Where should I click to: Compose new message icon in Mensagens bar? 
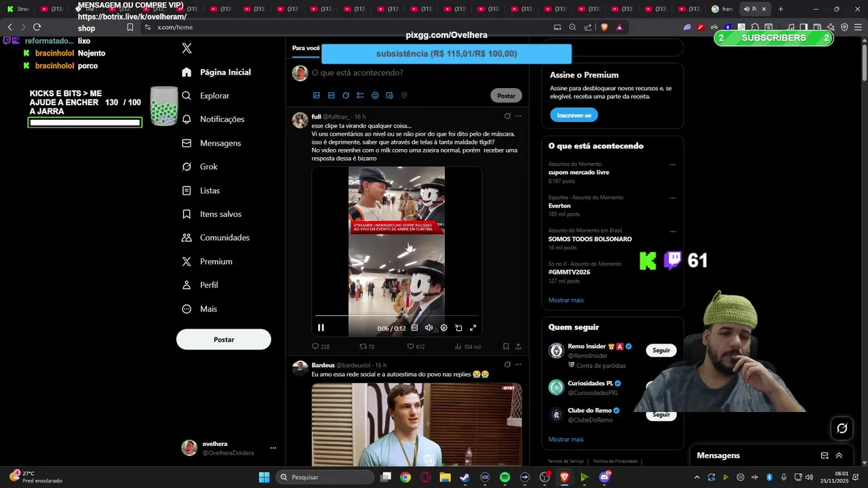[x=825, y=455]
